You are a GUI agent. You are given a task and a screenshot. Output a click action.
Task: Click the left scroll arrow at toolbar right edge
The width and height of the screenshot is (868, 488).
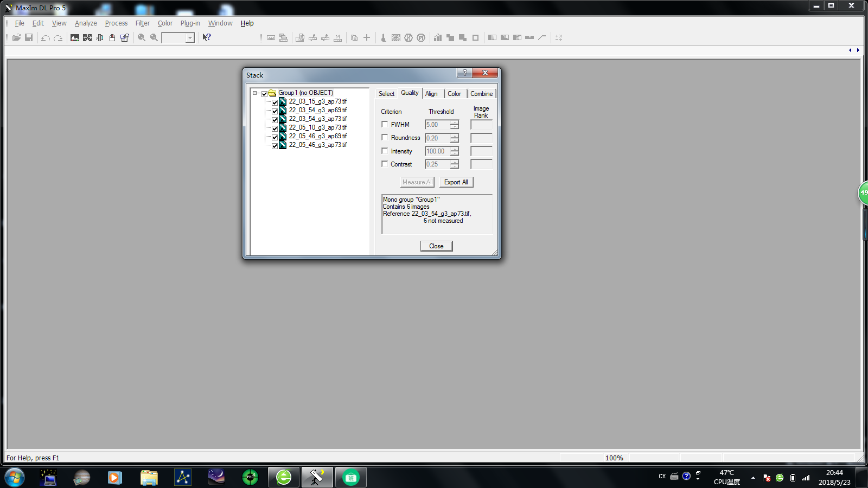[x=850, y=50]
